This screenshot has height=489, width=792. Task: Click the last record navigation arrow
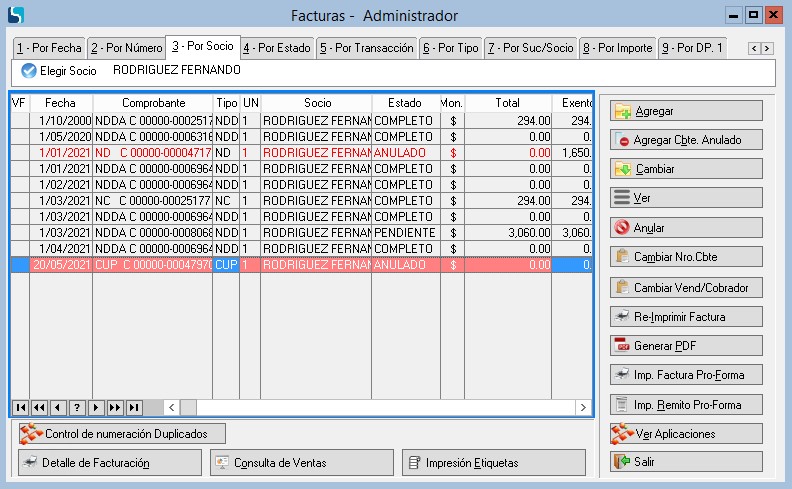[x=134, y=407]
